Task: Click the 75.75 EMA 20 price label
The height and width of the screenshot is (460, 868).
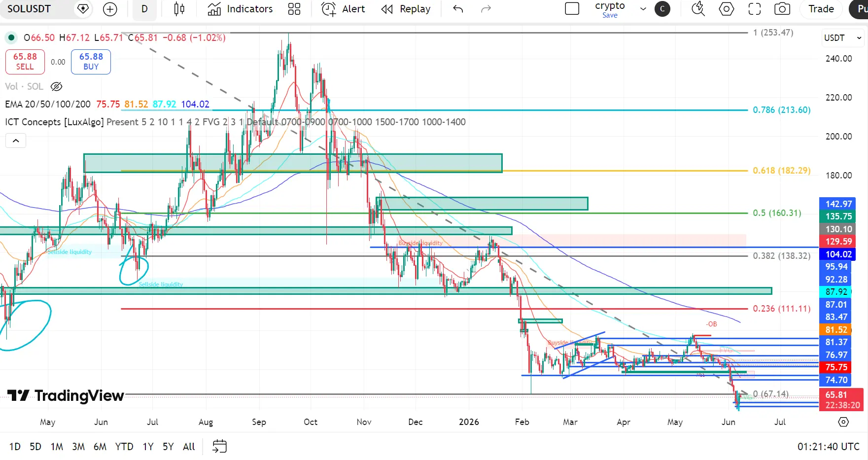Action: point(836,367)
